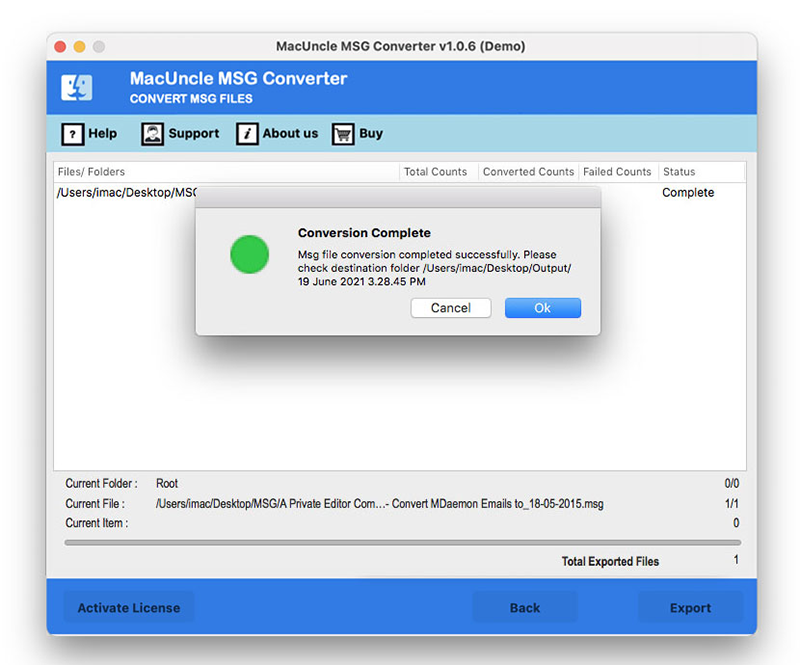Image resolution: width=800 pixels, height=665 pixels.
Task: Close the window with red button
Action: (x=60, y=46)
